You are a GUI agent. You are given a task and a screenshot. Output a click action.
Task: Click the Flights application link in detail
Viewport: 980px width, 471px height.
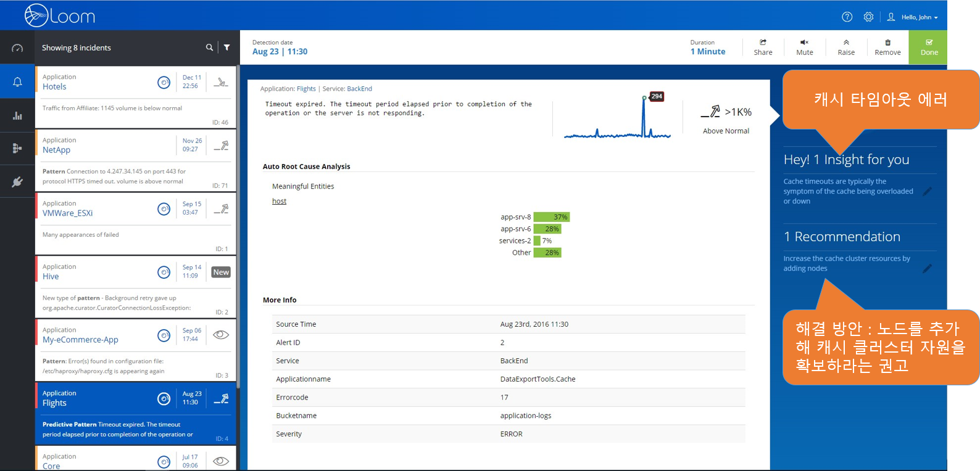coord(306,89)
